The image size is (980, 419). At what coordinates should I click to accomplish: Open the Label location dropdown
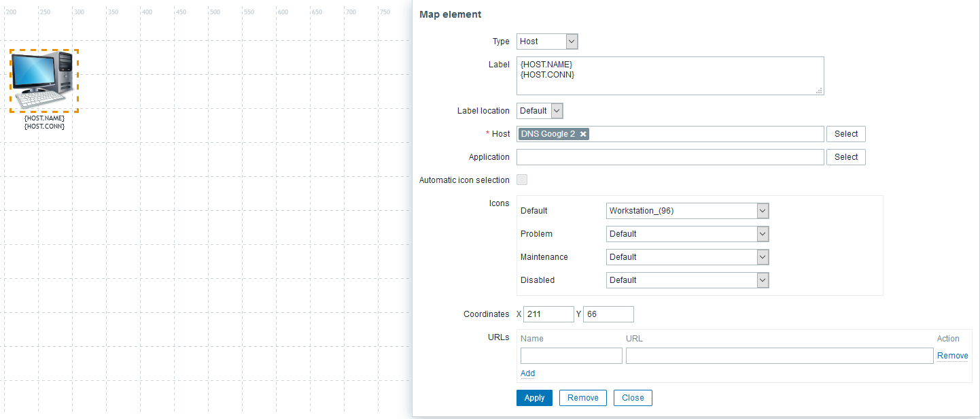540,111
